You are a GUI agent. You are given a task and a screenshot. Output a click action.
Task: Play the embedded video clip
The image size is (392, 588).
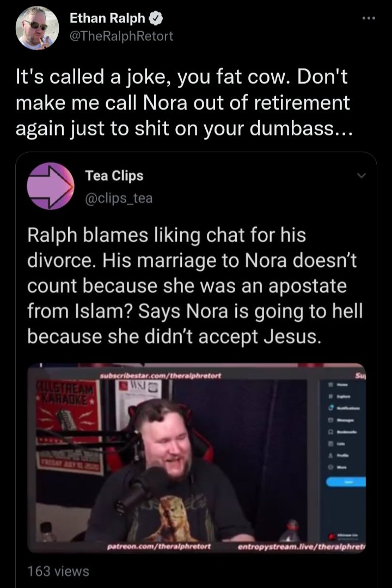(197, 458)
